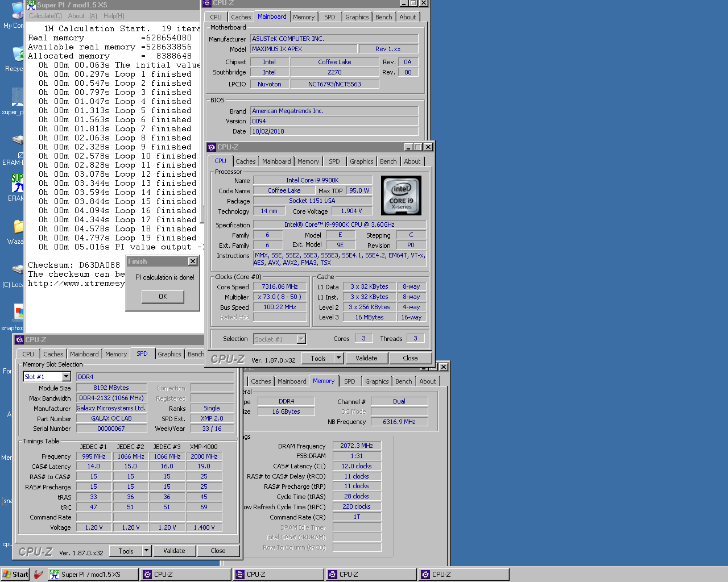Click Tools button in the CPU window
The image size is (728, 582).
[318, 358]
